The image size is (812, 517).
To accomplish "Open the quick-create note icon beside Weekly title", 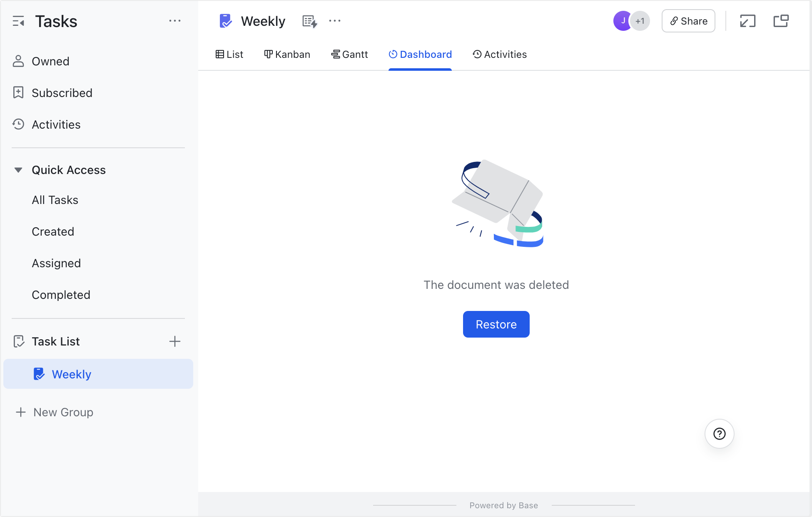I will 309,21.
